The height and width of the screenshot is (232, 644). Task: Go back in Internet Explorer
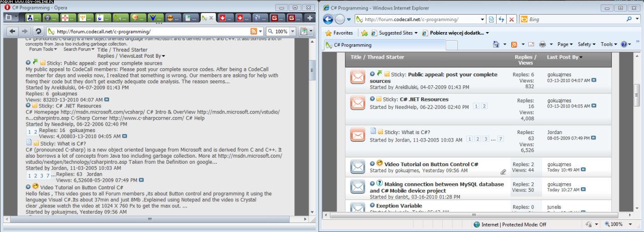328,19
